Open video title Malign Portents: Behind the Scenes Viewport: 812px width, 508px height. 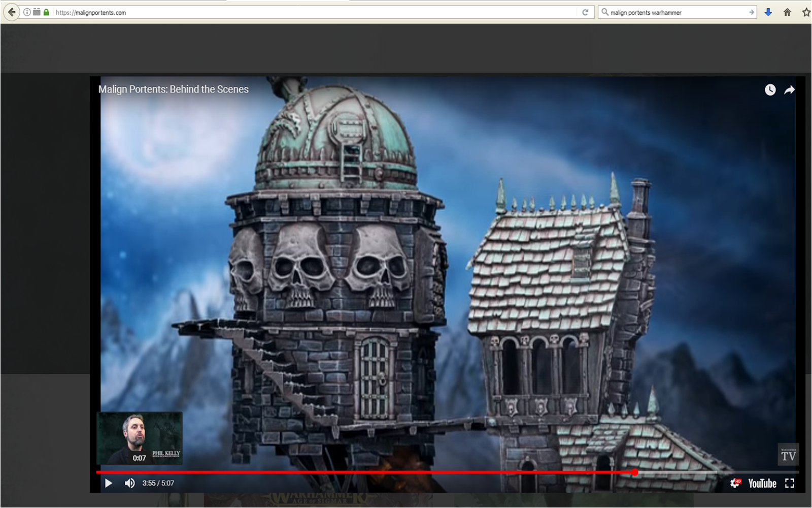(x=173, y=89)
